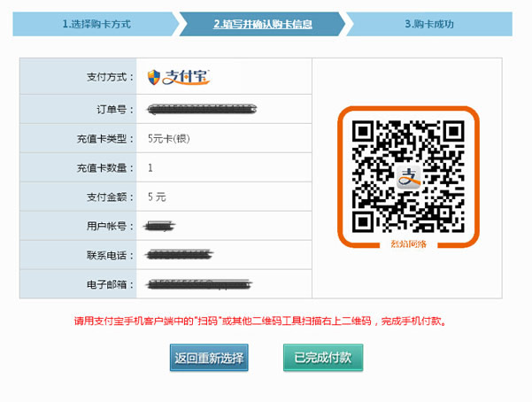Click the redacted 联系电话 value
This screenshot has height=402, width=532.
[x=179, y=255]
